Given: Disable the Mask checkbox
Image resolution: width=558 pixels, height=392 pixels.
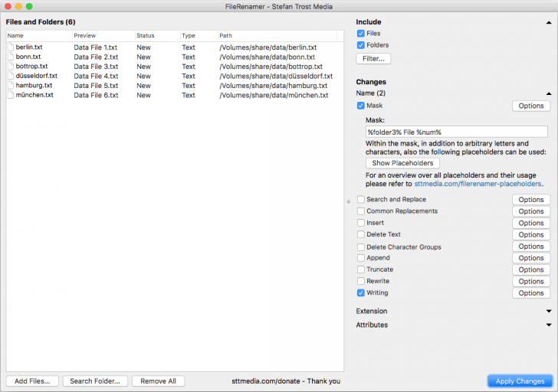Looking at the screenshot, I should [360, 106].
